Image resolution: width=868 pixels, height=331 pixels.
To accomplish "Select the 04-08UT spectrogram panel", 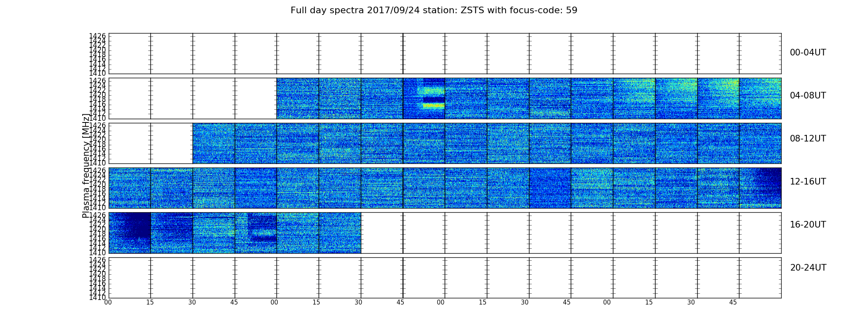I will [x=445, y=98].
